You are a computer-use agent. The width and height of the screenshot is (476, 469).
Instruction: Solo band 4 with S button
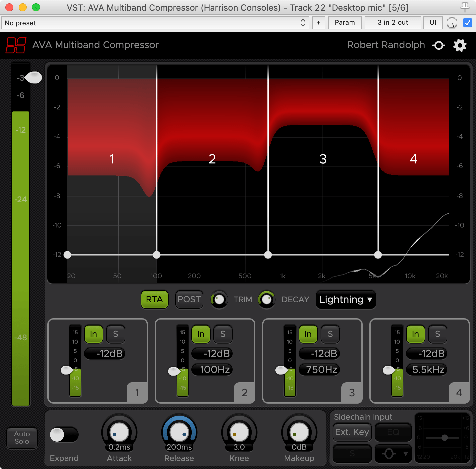[x=438, y=334]
